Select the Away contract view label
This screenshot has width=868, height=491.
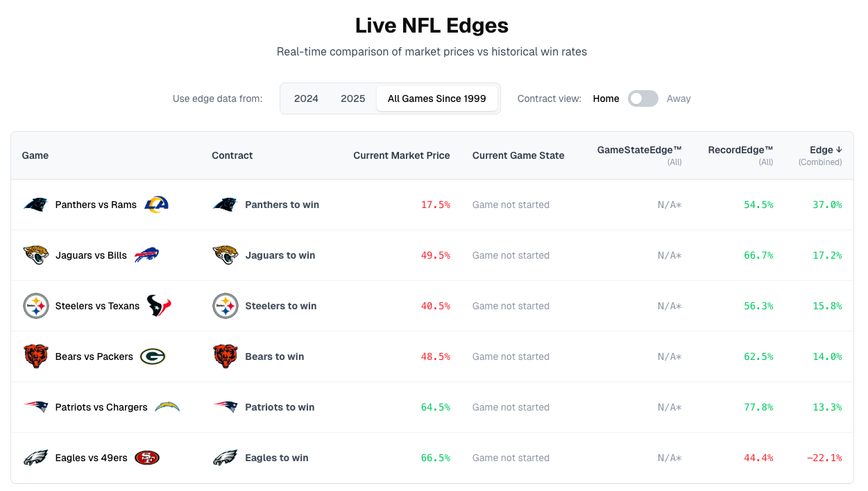pos(678,98)
